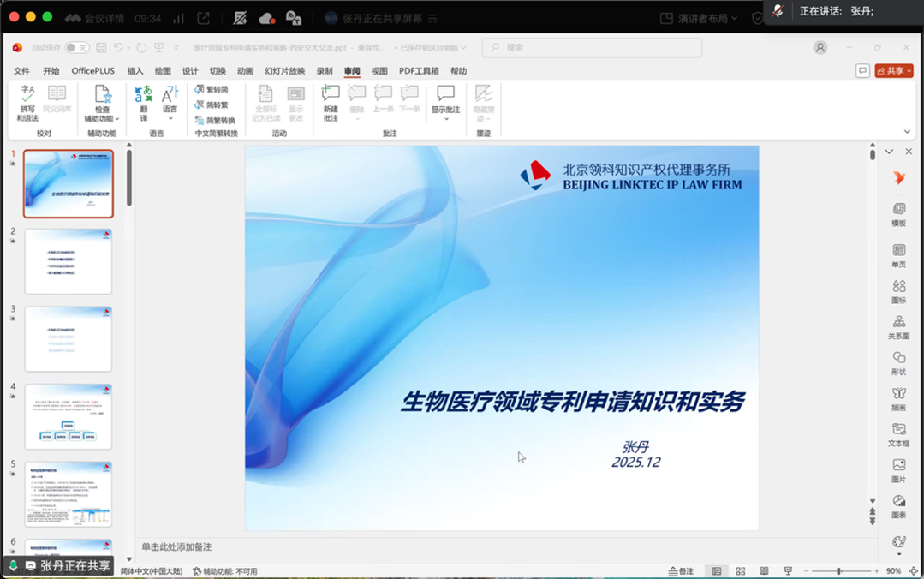The height and width of the screenshot is (579, 924).
Task: Open the 插入 ribbon tab
Action: pyautogui.click(x=135, y=71)
